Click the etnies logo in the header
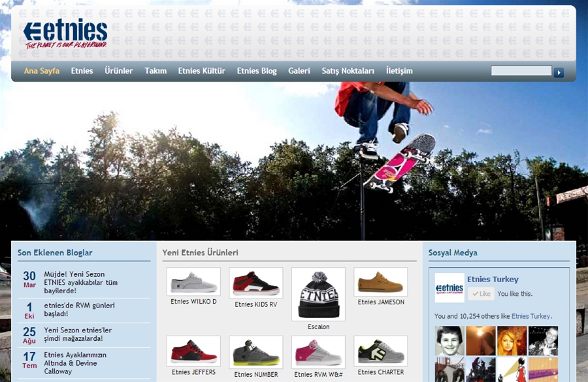 tap(65, 34)
